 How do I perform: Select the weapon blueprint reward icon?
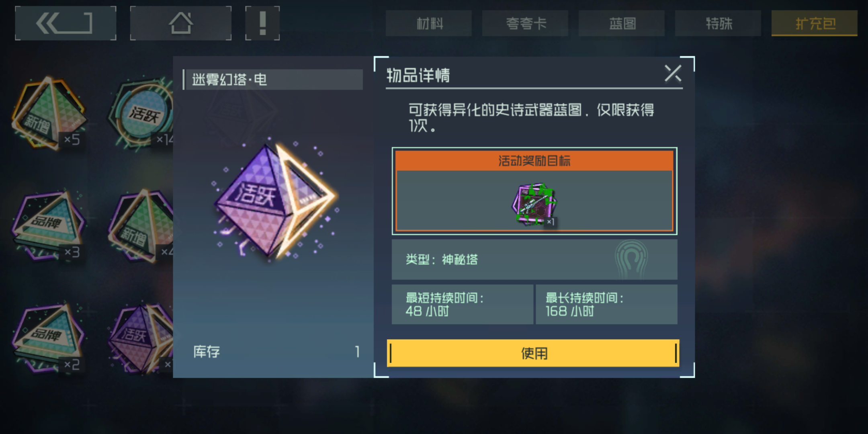point(534,204)
